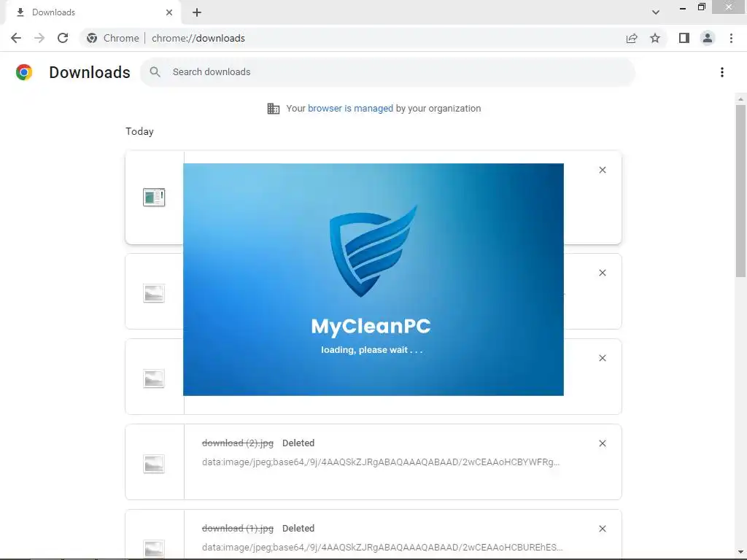
Task: Open the profile avatar menu
Action: coord(708,38)
